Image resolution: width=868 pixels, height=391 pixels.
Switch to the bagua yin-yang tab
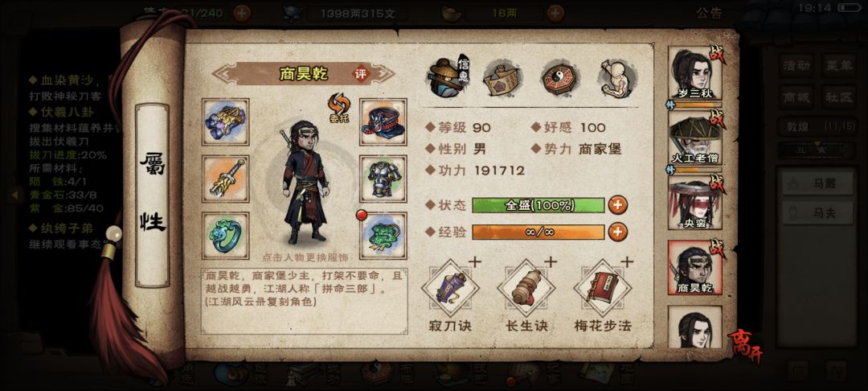[x=560, y=79]
